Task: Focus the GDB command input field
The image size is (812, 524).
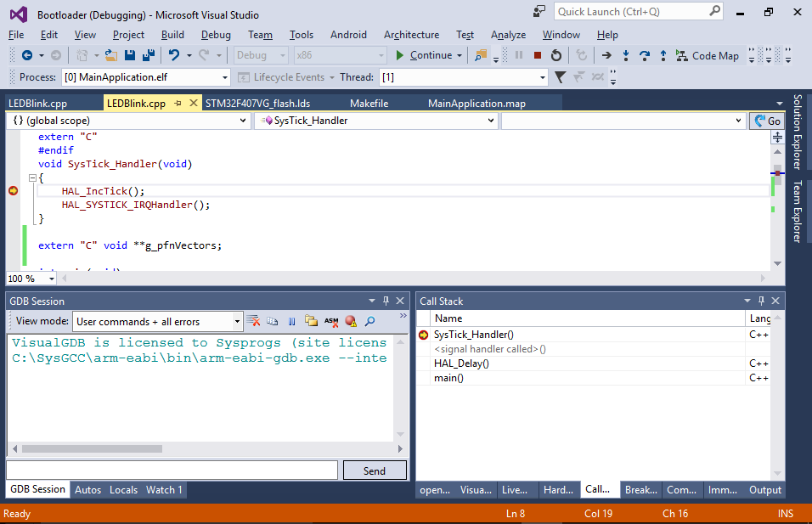Action: click(x=172, y=470)
